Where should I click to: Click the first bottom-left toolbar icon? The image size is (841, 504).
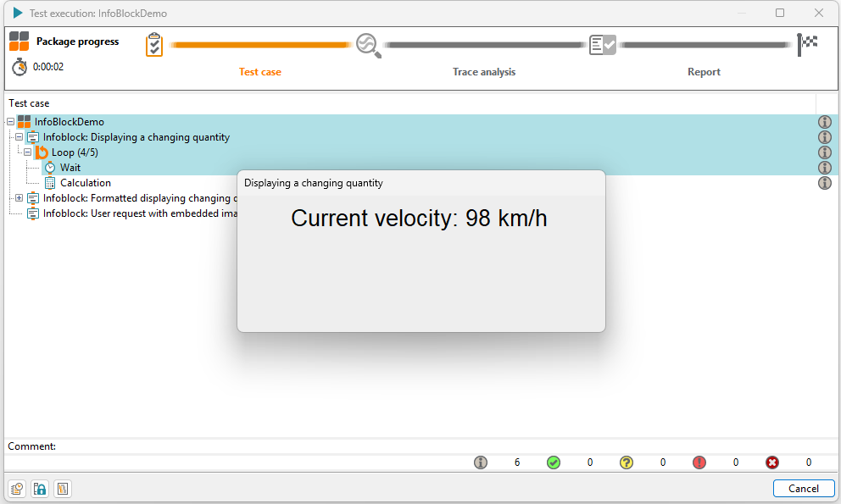[x=17, y=489]
